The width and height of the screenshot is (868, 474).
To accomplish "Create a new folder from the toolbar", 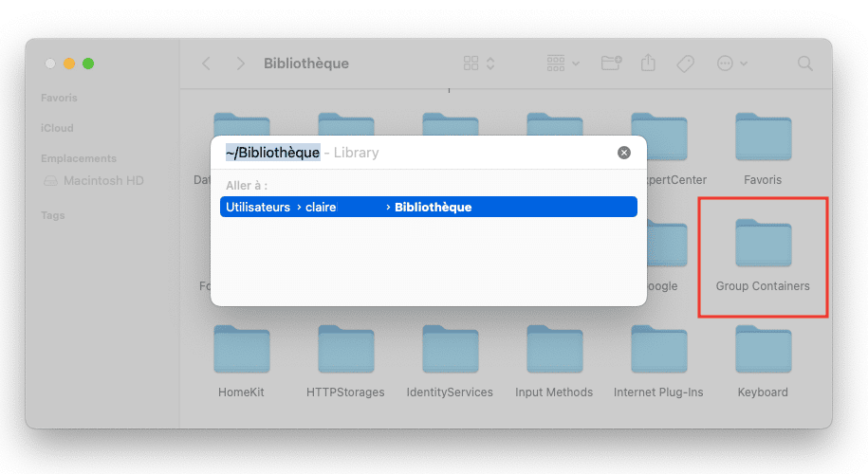I will pos(612,64).
